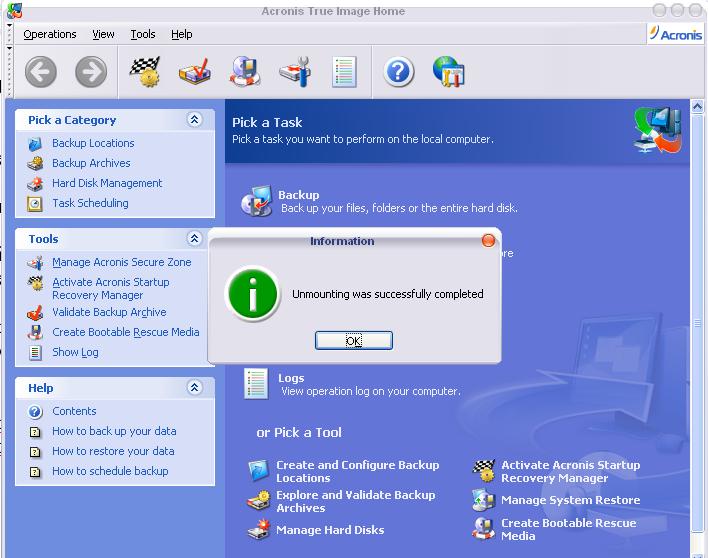
Task: Click the Manage Hard Disks tool icon
Action: [x=259, y=529]
